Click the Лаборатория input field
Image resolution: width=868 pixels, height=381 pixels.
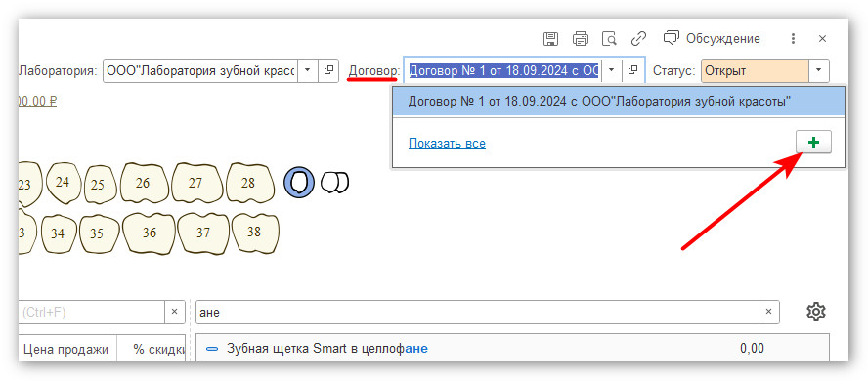(200, 70)
